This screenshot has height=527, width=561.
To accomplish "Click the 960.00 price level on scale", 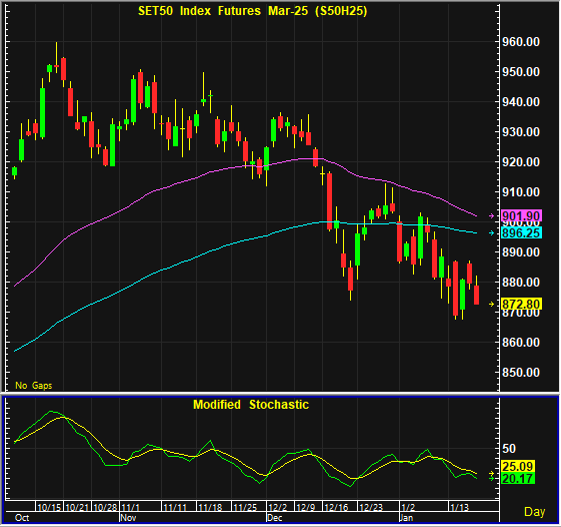I will coord(521,42).
